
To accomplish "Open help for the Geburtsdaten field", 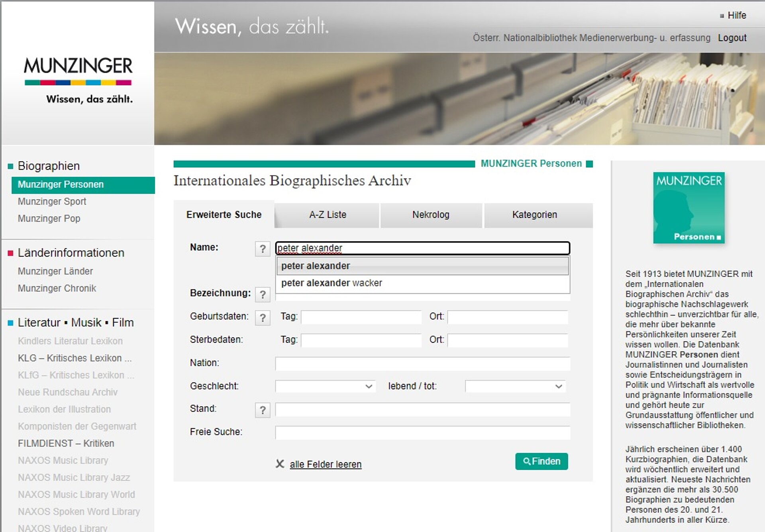I will (263, 318).
